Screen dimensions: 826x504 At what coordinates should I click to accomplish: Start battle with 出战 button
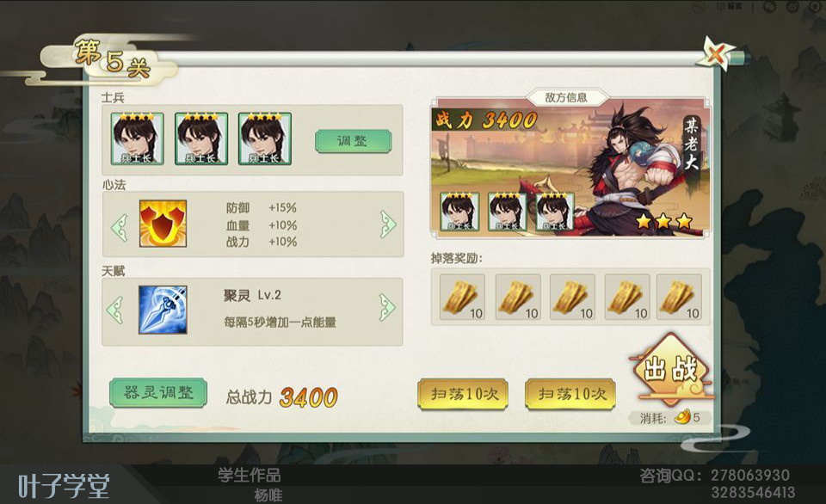671,370
